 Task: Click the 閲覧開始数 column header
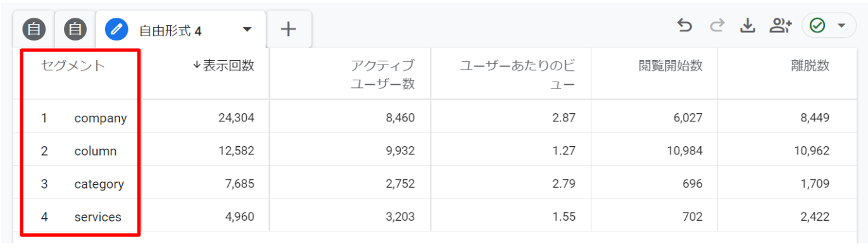coord(670,66)
